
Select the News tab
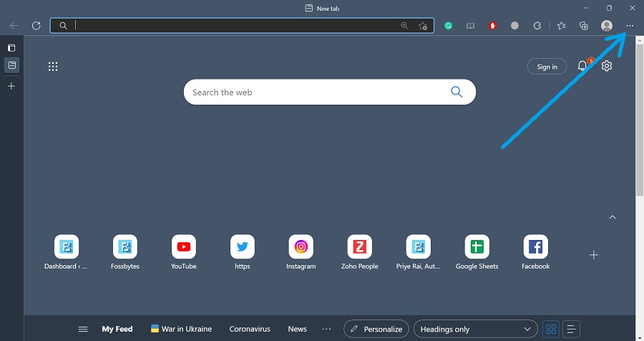[298, 329]
